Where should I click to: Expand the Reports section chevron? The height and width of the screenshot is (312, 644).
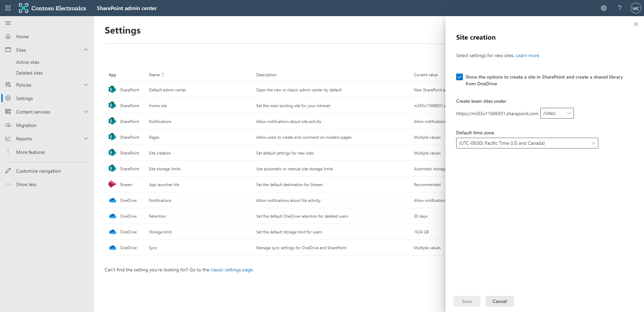pyautogui.click(x=86, y=138)
